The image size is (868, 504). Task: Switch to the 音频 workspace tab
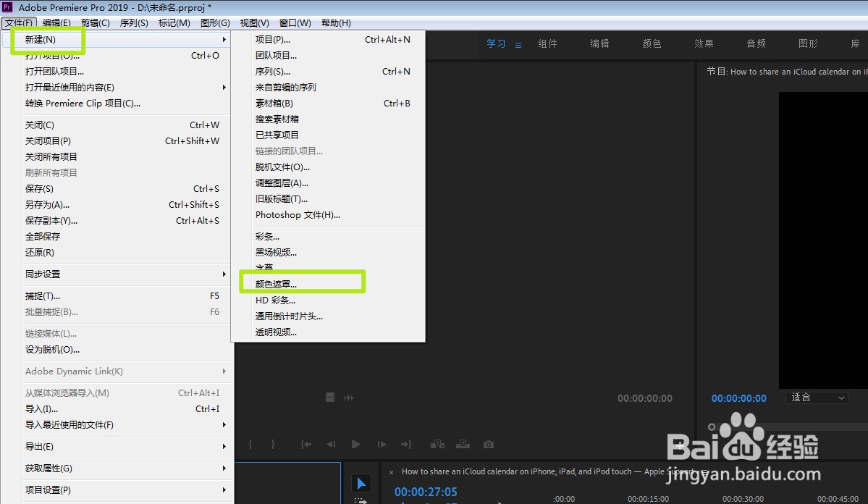757,43
